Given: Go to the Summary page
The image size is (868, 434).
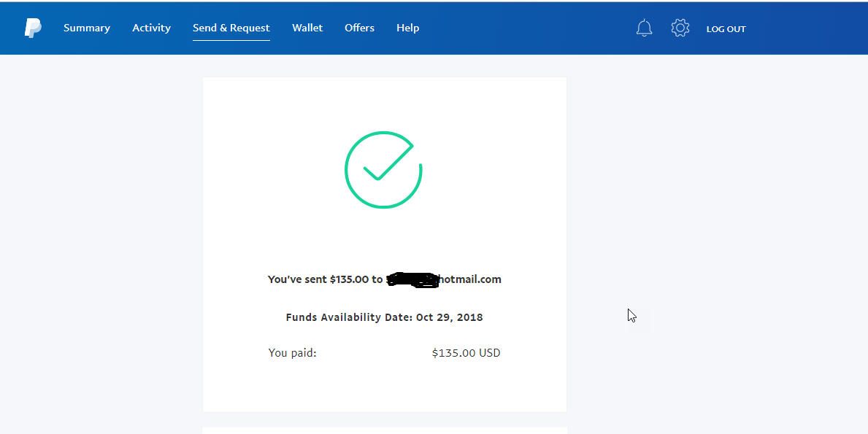Looking at the screenshot, I should (87, 28).
